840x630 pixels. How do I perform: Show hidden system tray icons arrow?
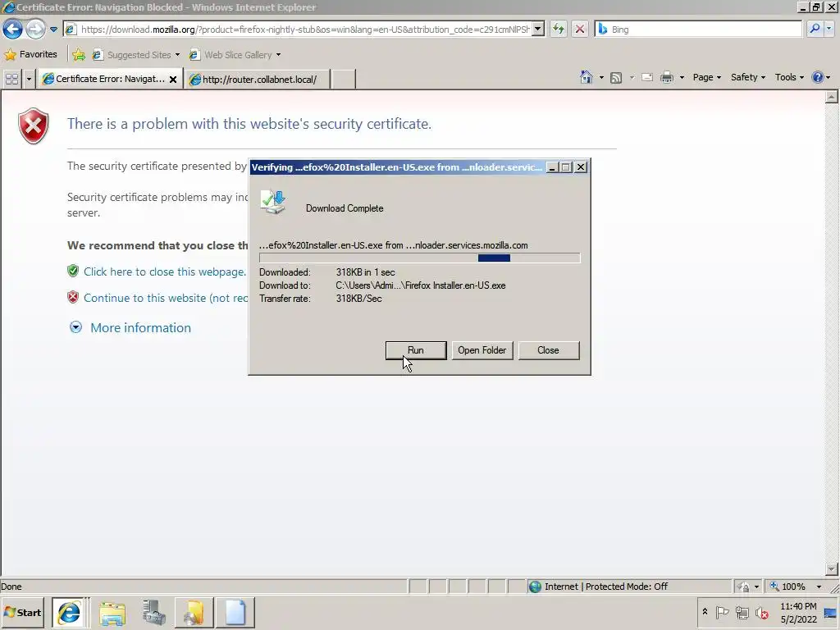coord(705,612)
